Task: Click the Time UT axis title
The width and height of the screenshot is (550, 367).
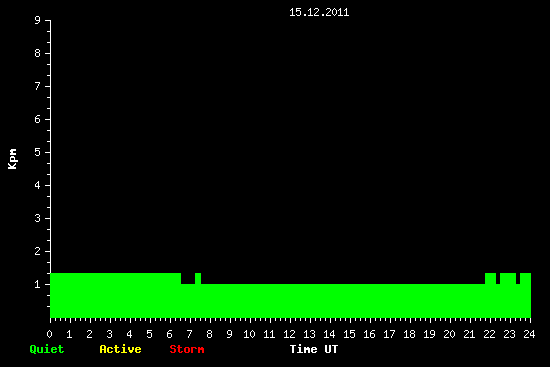Action: coord(314,349)
